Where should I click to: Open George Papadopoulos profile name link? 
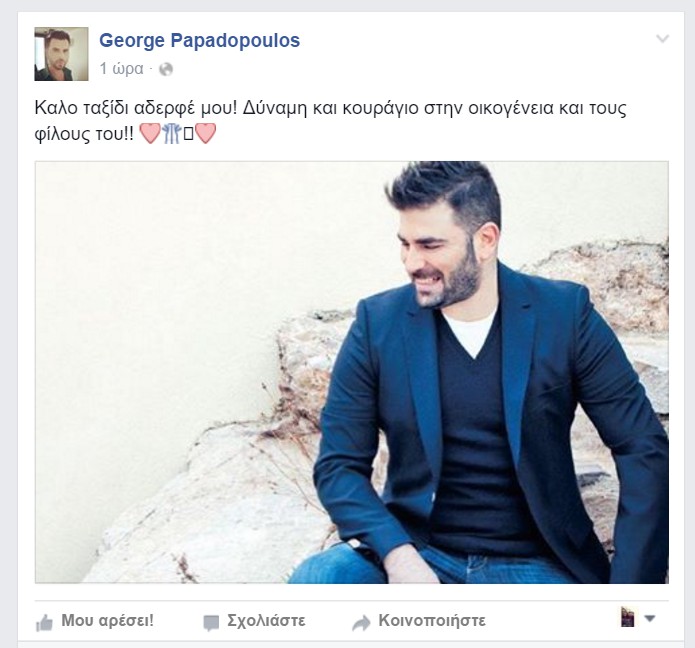(x=199, y=40)
